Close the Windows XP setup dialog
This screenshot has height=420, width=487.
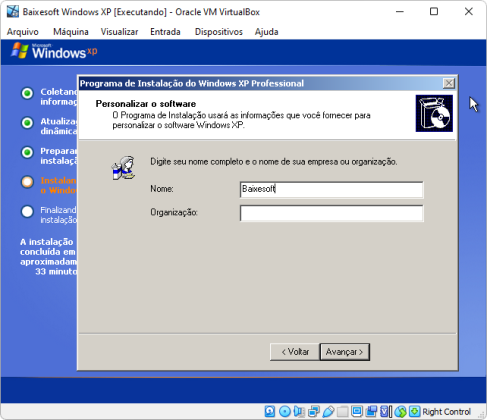click(449, 83)
